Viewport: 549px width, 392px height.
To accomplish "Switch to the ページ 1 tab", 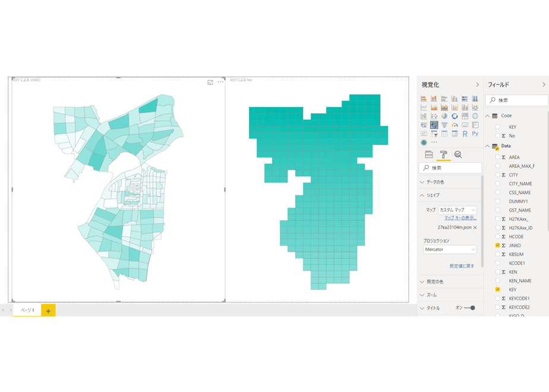I will (27, 310).
